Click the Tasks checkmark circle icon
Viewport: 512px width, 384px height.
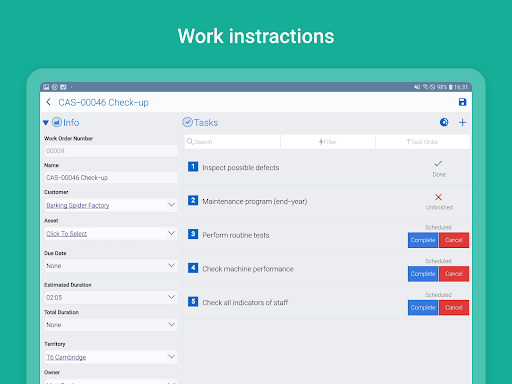pos(187,122)
